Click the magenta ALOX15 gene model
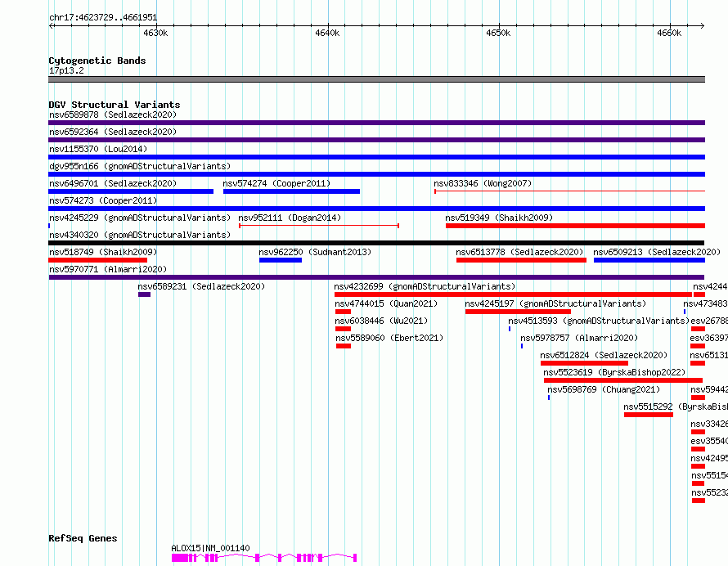The width and height of the screenshot is (728, 566). click(264, 558)
